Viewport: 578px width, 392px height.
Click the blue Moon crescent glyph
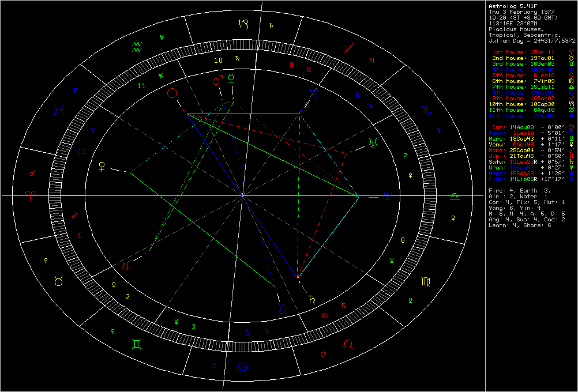pos(282,308)
